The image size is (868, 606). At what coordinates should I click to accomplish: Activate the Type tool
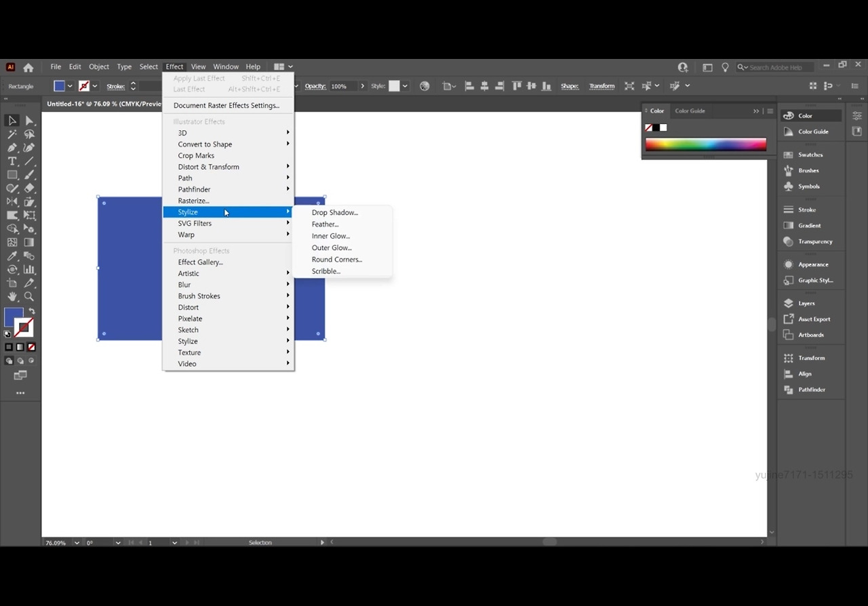tap(12, 161)
